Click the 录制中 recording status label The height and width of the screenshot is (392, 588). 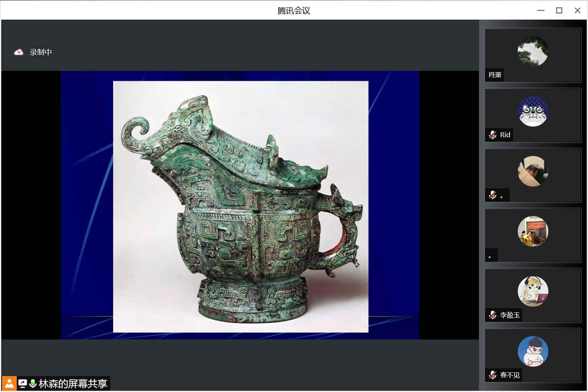(41, 52)
